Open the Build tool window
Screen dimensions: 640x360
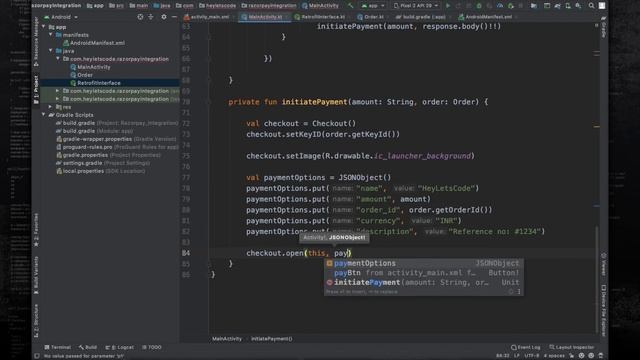click(88, 347)
